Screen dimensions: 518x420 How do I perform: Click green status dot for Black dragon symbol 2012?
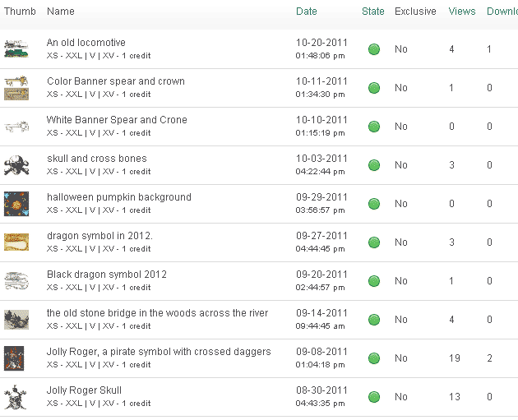pos(374,281)
